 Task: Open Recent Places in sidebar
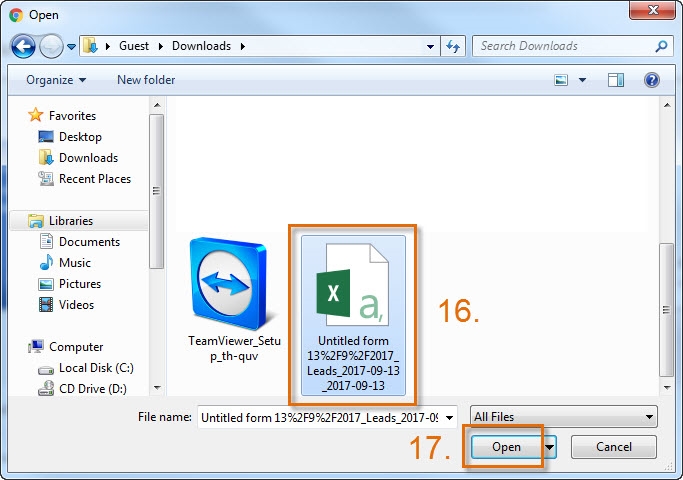pyautogui.click(x=95, y=179)
